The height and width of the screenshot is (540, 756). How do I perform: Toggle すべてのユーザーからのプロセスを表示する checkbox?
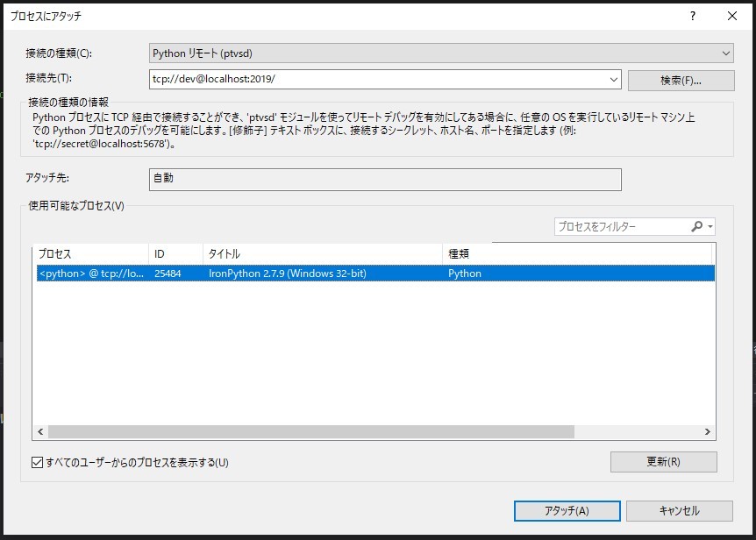(x=37, y=463)
